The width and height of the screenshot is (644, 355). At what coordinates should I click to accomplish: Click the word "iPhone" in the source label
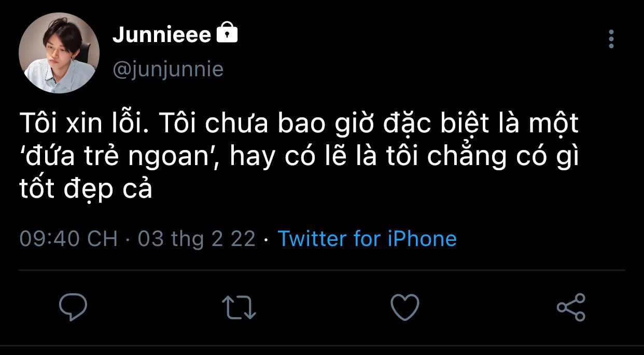pyautogui.click(x=422, y=239)
